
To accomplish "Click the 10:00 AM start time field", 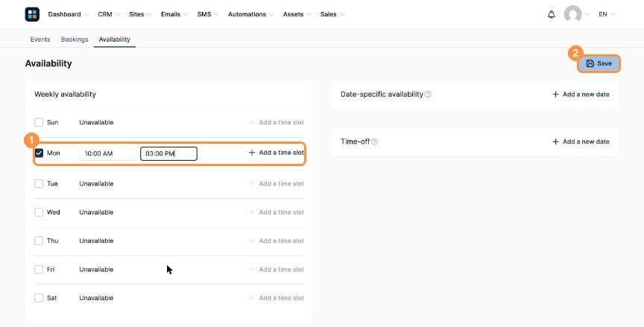I will [107, 153].
